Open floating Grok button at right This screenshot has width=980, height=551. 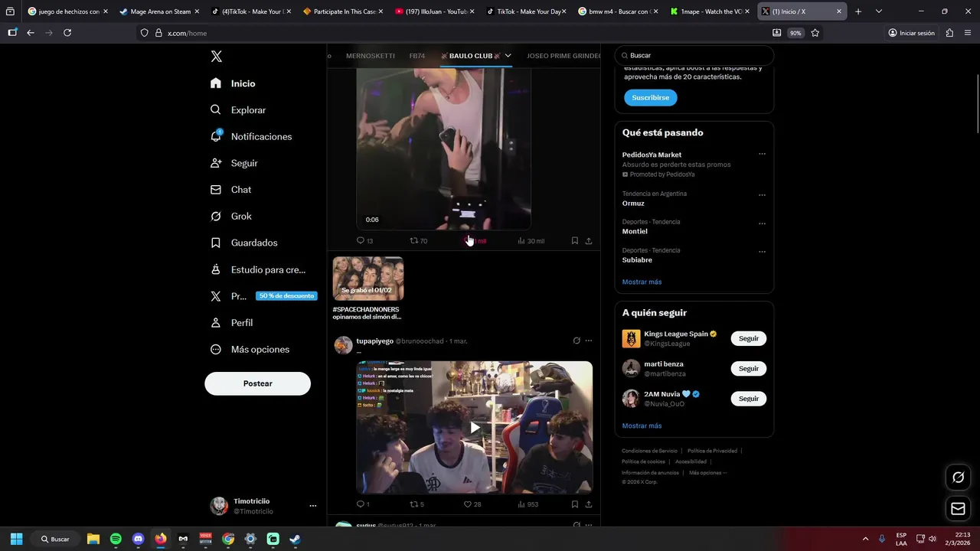(x=958, y=478)
